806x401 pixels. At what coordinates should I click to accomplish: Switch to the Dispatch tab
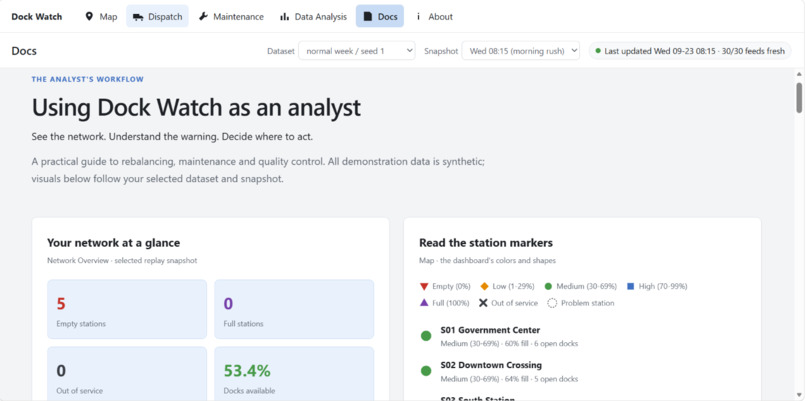click(157, 16)
